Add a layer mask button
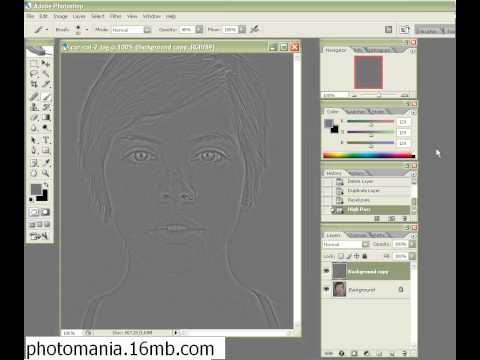The width and height of the screenshot is (480, 360). coord(354,353)
